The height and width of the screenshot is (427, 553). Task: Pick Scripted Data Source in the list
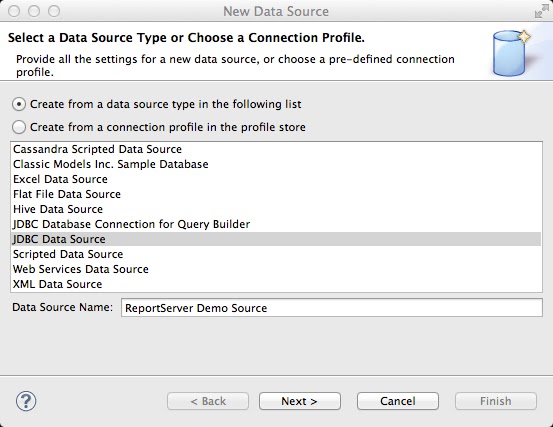click(x=276, y=254)
